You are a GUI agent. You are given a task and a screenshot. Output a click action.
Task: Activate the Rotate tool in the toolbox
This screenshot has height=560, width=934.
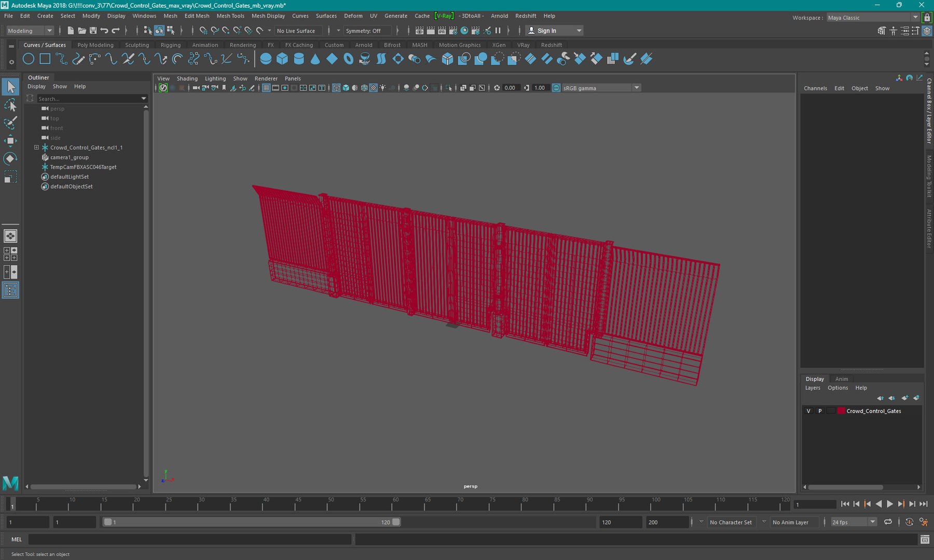click(x=10, y=158)
